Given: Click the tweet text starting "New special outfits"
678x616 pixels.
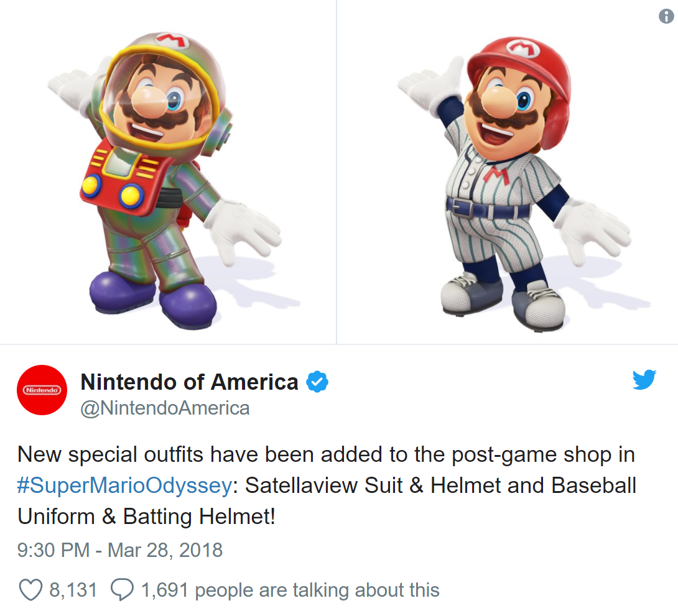Looking at the screenshot, I should click(x=327, y=485).
